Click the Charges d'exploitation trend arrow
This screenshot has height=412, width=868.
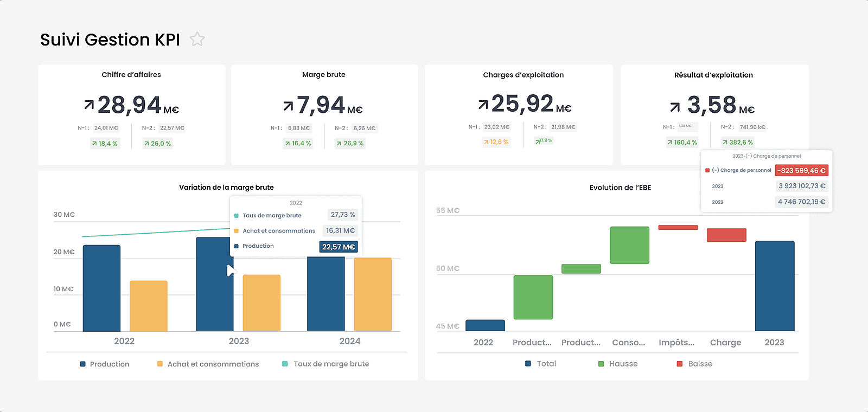click(483, 104)
